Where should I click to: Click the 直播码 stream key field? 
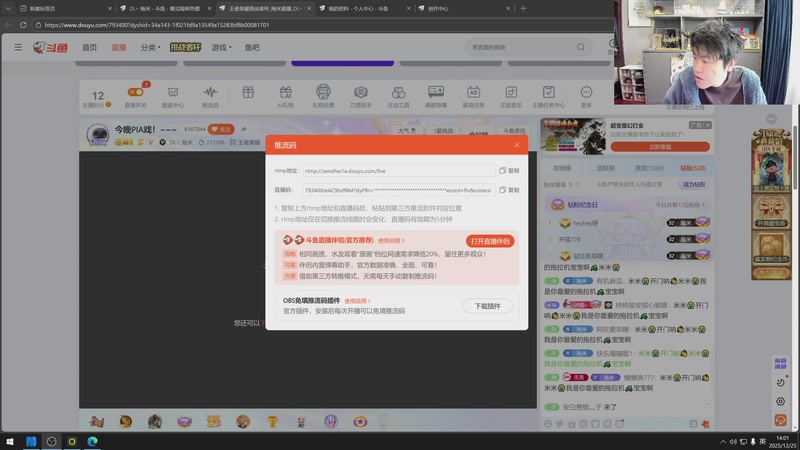pyautogui.click(x=399, y=190)
